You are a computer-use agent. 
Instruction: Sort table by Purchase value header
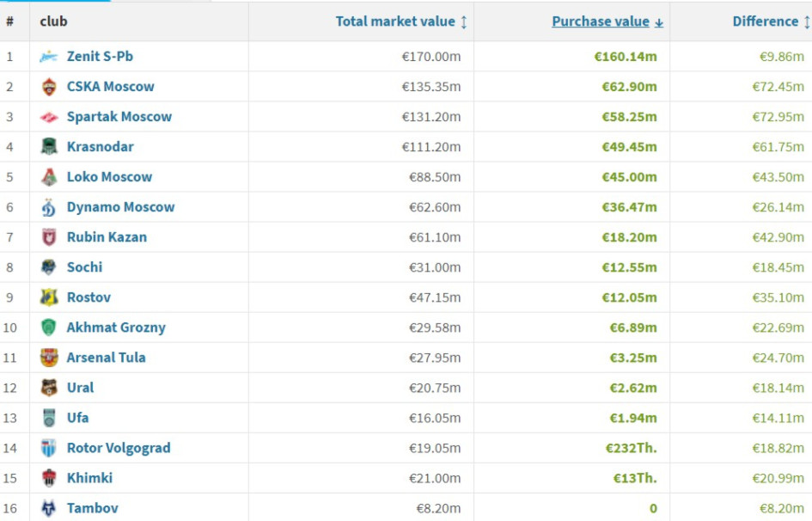click(601, 21)
